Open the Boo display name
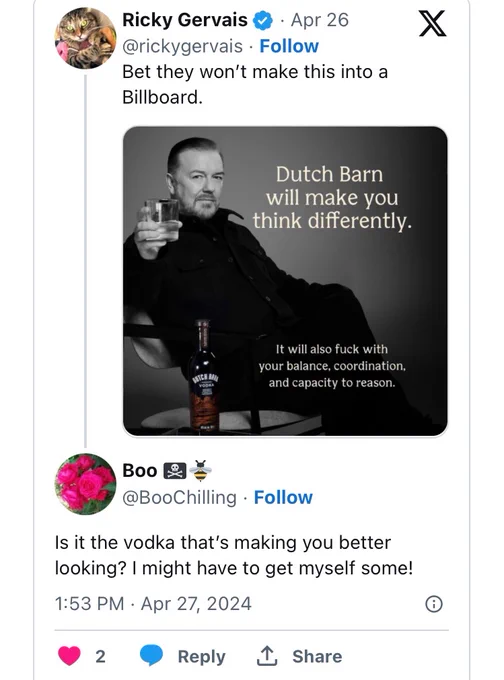The width and height of the screenshot is (504, 680). (x=140, y=471)
